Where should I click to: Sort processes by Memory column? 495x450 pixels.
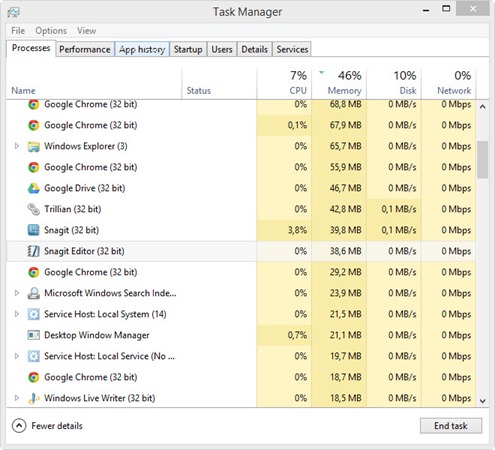(x=339, y=83)
